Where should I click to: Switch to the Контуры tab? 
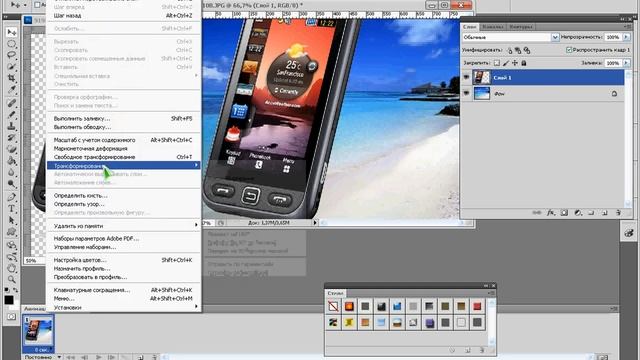(x=521, y=27)
